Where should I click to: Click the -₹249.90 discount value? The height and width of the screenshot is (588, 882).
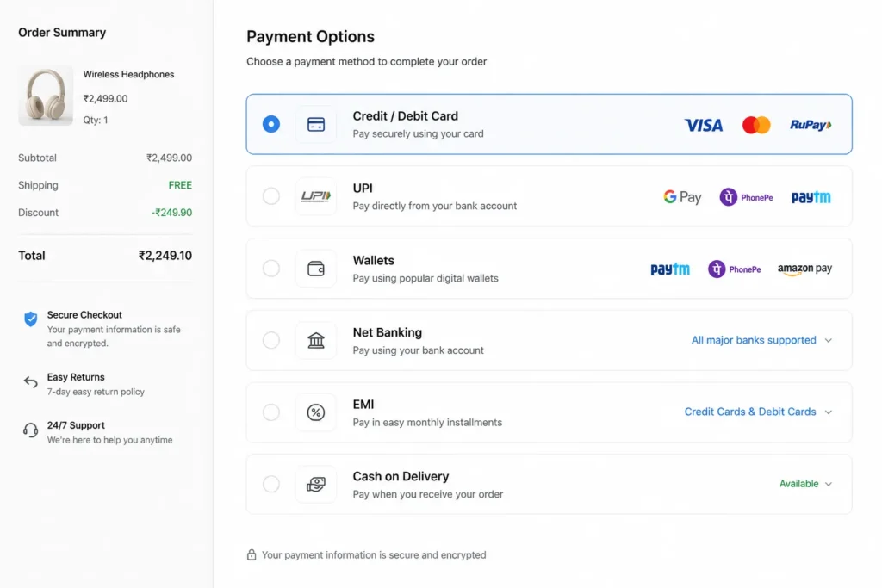point(171,213)
